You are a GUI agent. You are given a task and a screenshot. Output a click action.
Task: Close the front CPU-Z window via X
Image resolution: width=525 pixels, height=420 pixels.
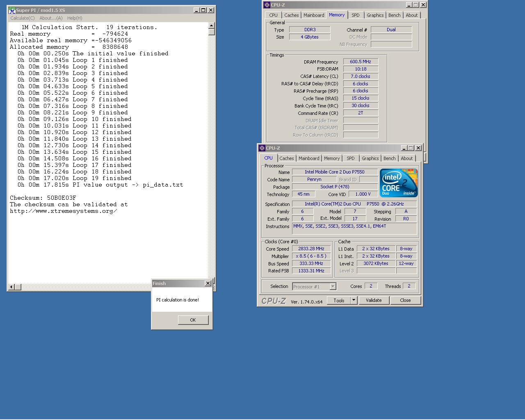(418, 148)
